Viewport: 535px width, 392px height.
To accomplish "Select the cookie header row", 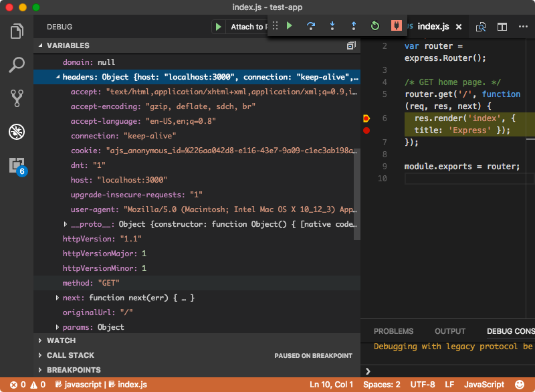I will point(197,151).
